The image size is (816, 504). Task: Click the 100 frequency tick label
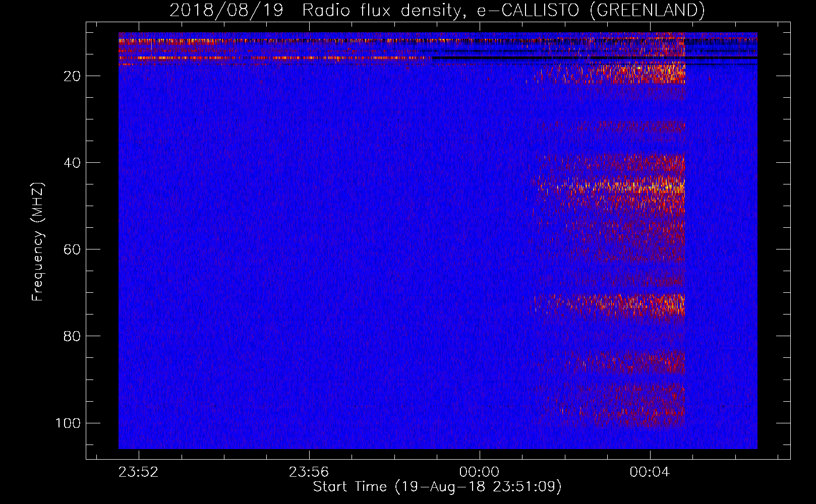click(68, 423)
